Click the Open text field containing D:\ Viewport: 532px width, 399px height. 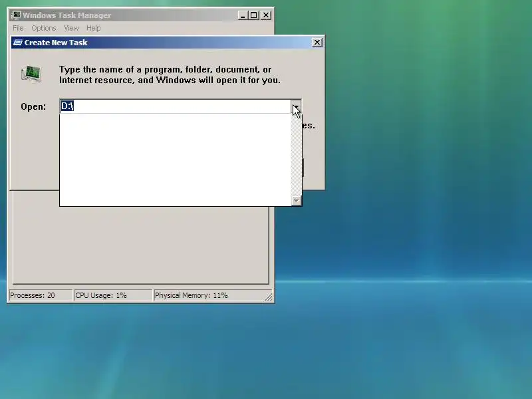pos(176,106)
